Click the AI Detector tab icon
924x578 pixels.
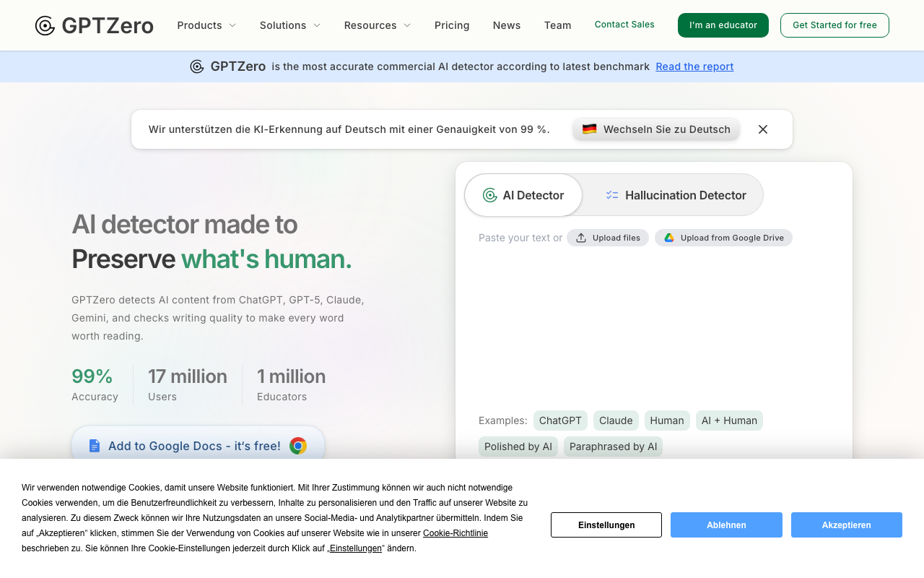tap(490, 195)
